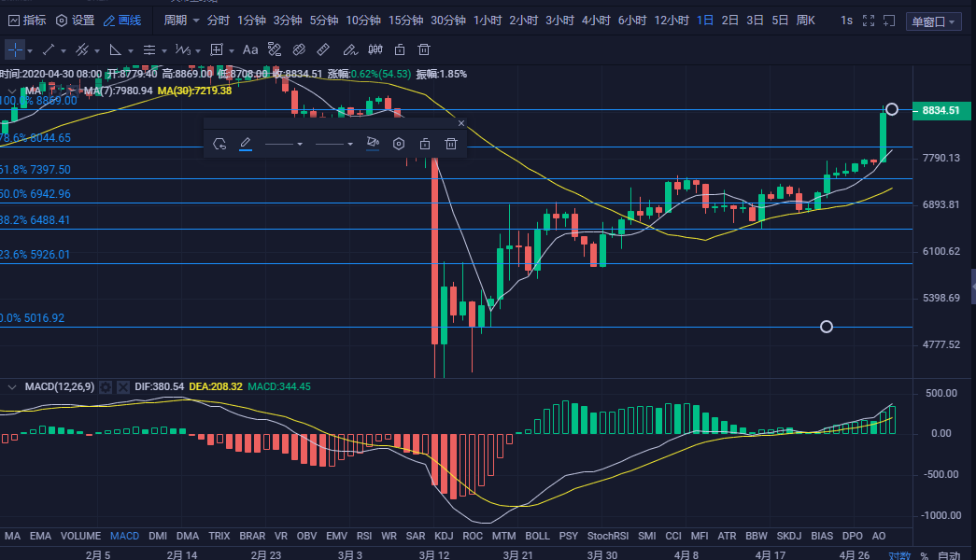Open drawing settings hexagon in the popup
The width and height of the screenshot is (976, 560).
(x=399, y=145)
